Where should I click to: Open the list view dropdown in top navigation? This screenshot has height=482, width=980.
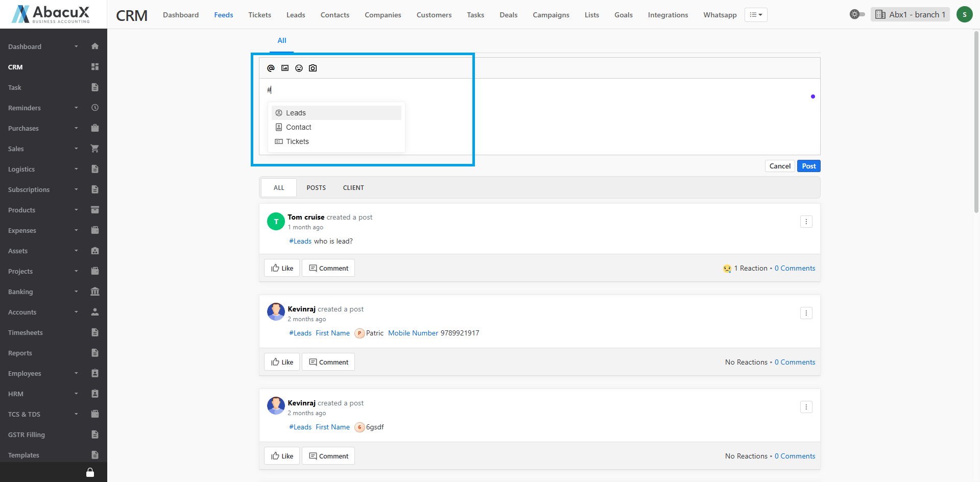[x=756, y=15]
